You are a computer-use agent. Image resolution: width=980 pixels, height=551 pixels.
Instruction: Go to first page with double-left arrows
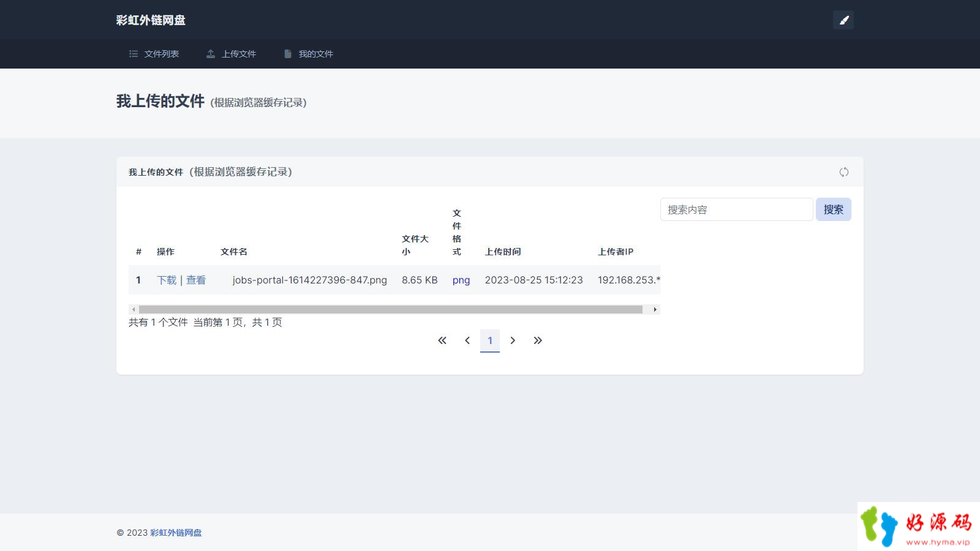(442, 340)
